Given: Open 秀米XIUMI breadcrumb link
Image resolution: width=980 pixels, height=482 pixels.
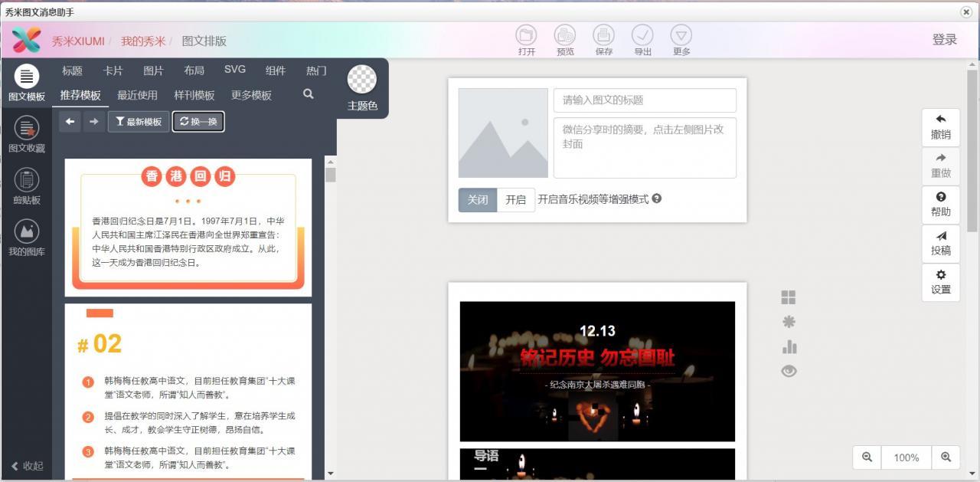Looking at the screenshot, I should 78,41.
